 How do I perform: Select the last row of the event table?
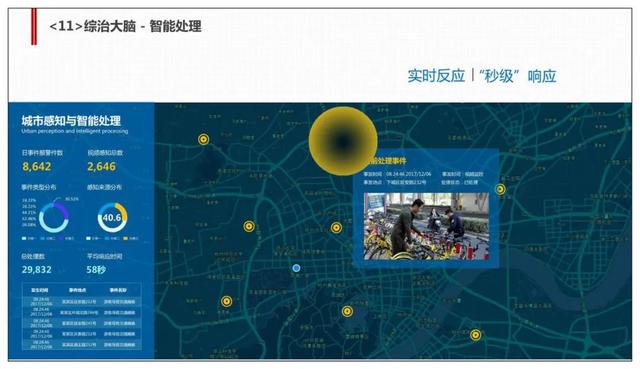(x=82, y=344)
